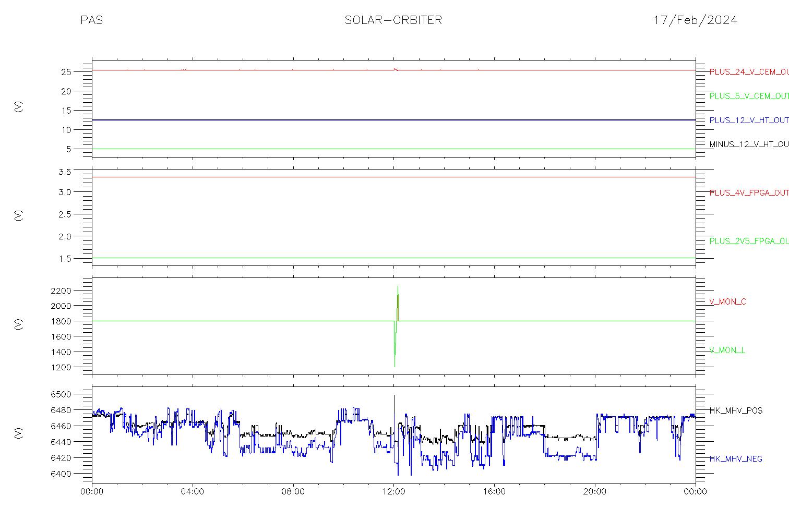Click the HK_MHV_NEG legend label
The image size is (789, 532).
tap(736, 459)
